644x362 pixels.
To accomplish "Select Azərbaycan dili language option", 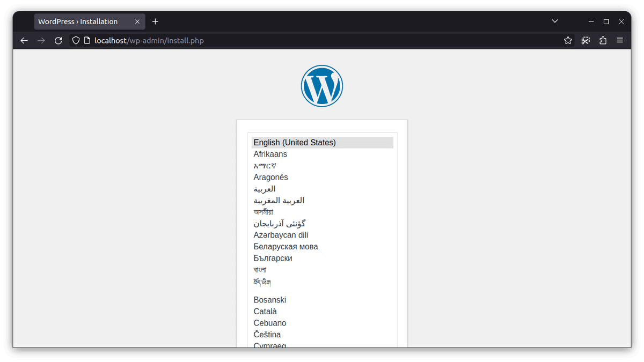I will [x=281, y=235].
